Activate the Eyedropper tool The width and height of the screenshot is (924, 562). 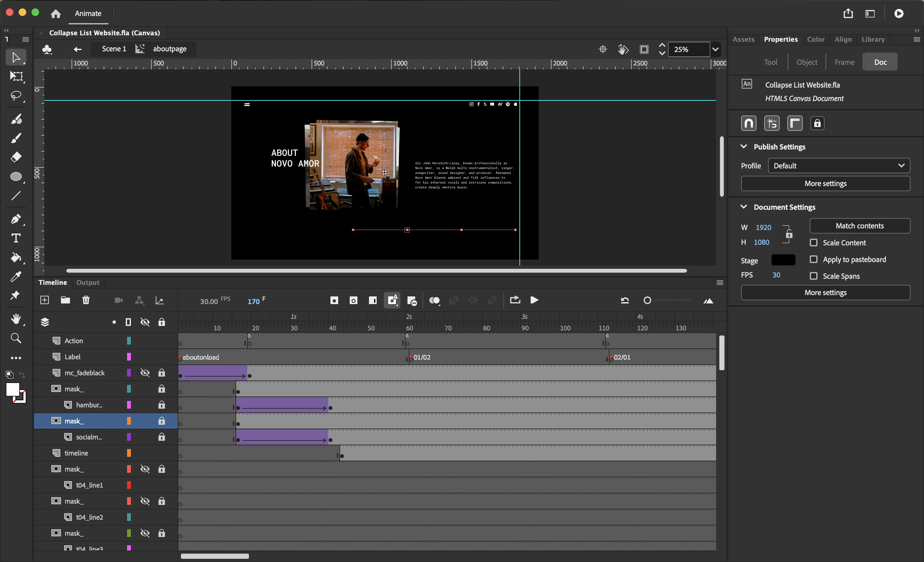point(16,277)
